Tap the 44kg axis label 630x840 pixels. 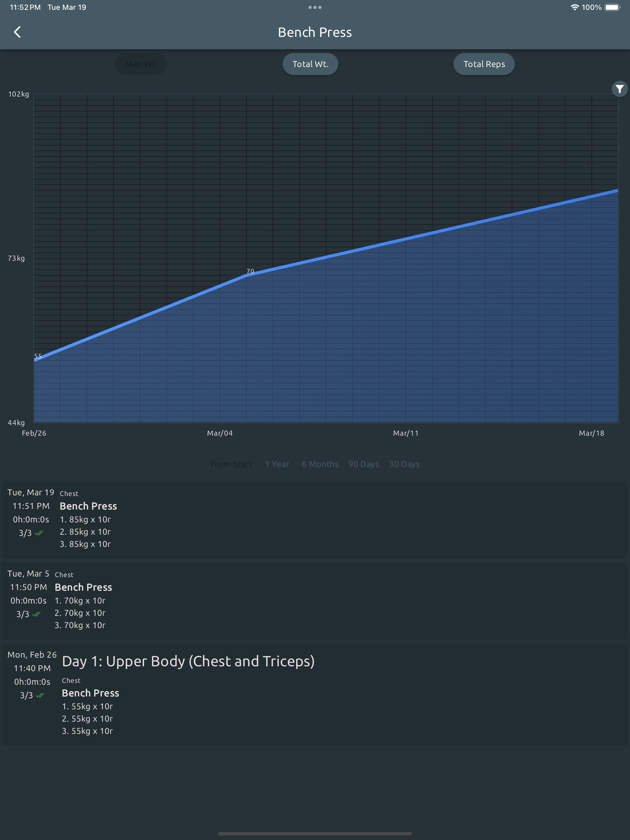(16, 423)
